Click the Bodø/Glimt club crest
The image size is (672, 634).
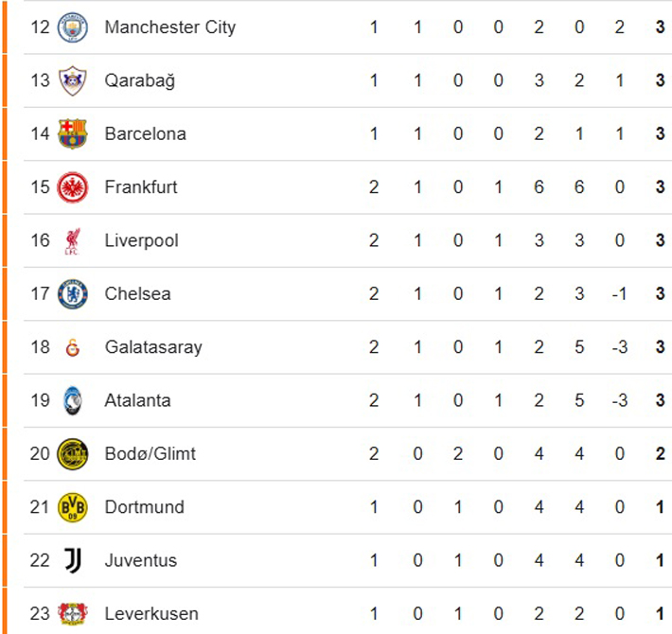click(72, 454)
